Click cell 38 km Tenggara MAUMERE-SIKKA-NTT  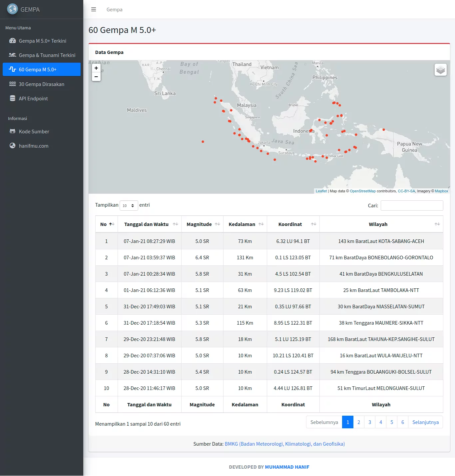[381, 323]
